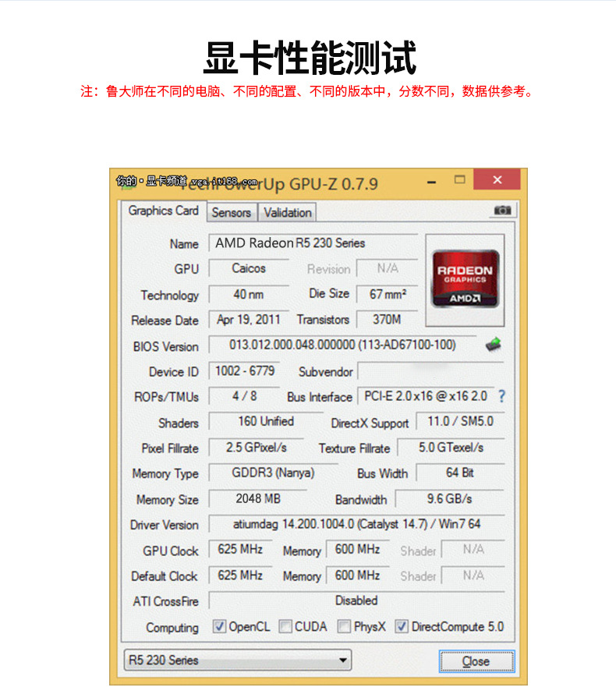Click the Bus Width field 64 Bit
The width and height of the screenshot is (616, 698).
(460, 473)
